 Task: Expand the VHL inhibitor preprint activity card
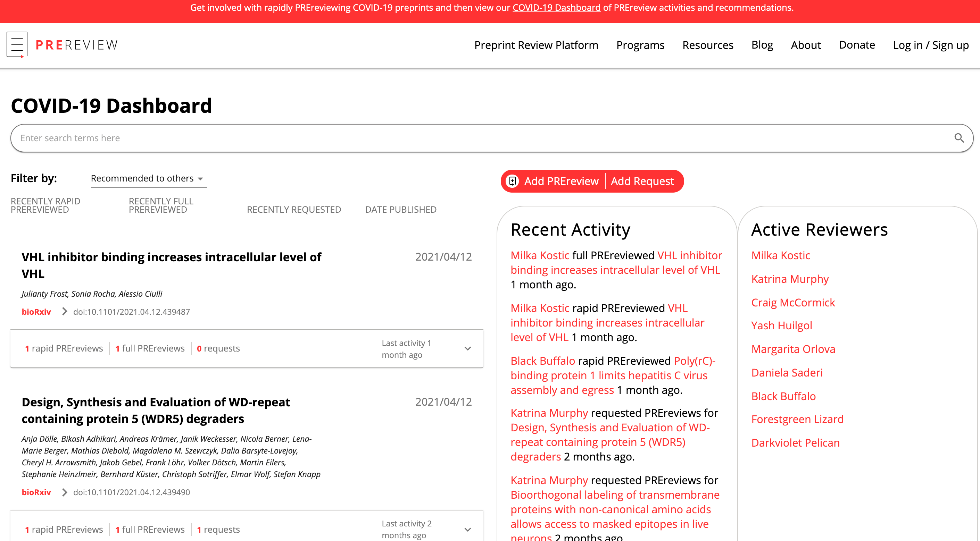[467, 349]
